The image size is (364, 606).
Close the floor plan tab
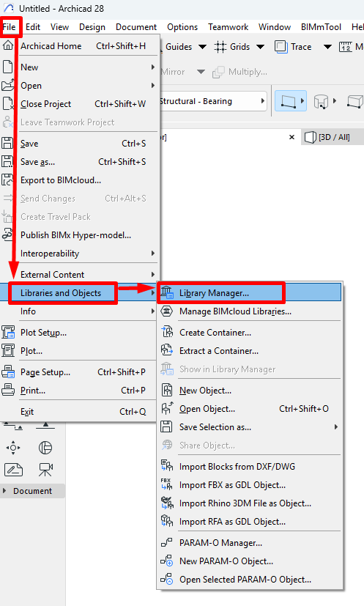pos(291,137)
